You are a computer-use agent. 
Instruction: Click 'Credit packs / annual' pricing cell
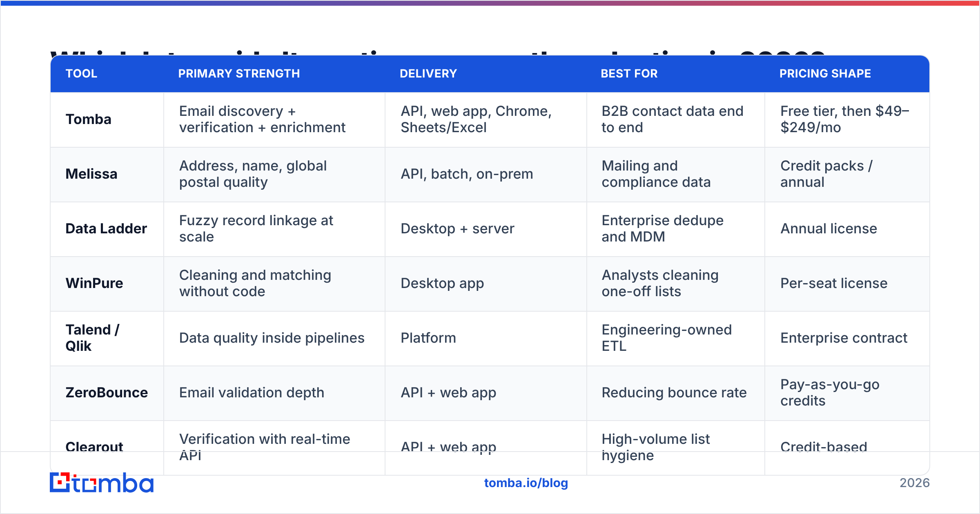tap(847, 174)
